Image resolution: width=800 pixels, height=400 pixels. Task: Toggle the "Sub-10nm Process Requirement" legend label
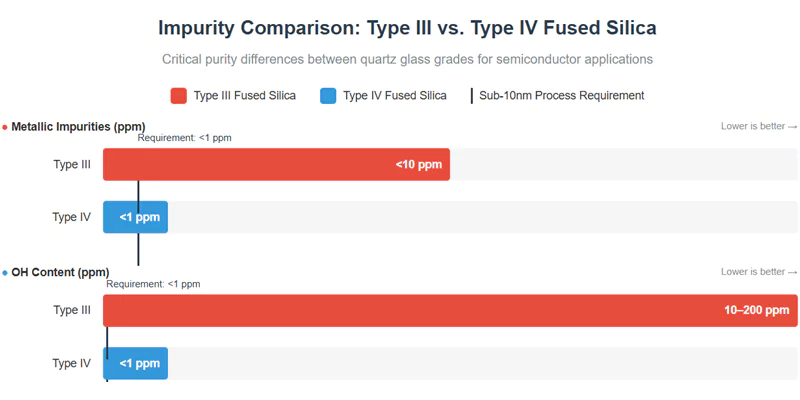(x=561, y=96)
